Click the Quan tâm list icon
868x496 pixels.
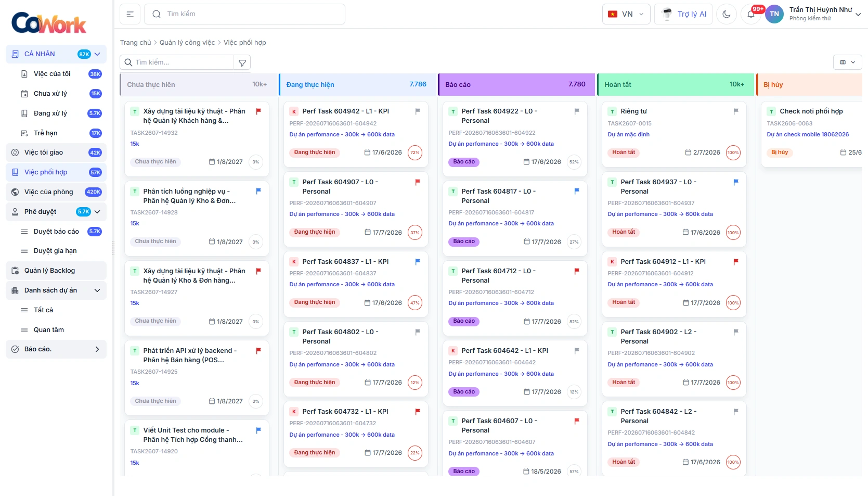[x=24, y=330]
